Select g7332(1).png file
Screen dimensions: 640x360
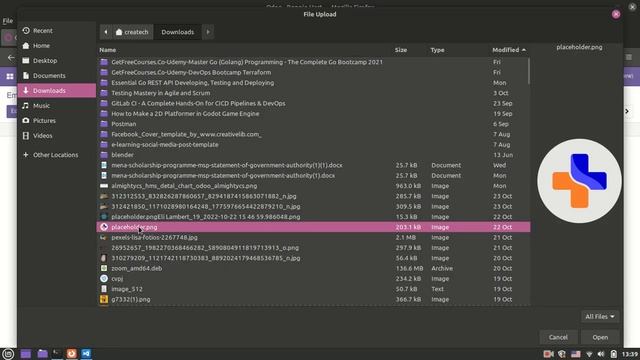pyautogui.click(x=313, y=299)
